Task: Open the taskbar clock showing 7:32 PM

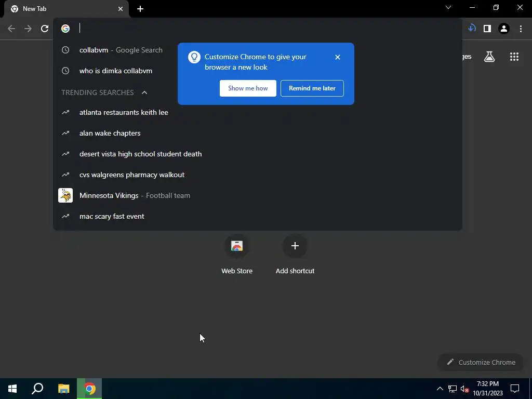Action: click(x=487, y=389)
